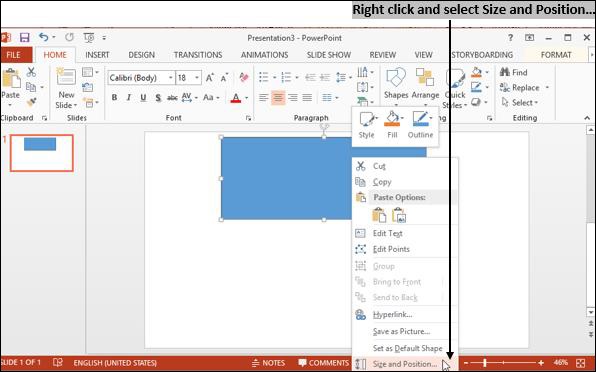Expand the font color dropdown arrow
The height and width of the screenshot is (372, 596).
click(246, 98)
